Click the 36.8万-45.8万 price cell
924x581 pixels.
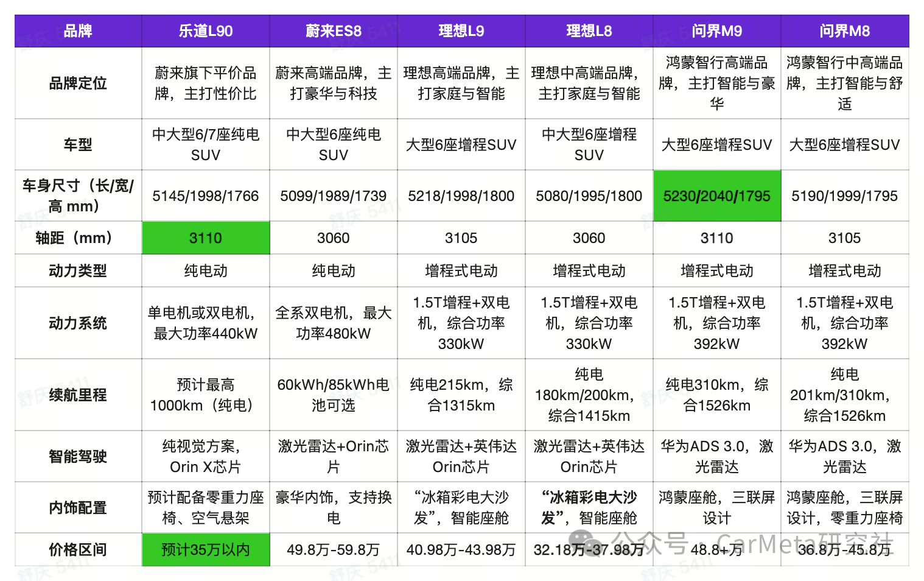coord(845,550)
